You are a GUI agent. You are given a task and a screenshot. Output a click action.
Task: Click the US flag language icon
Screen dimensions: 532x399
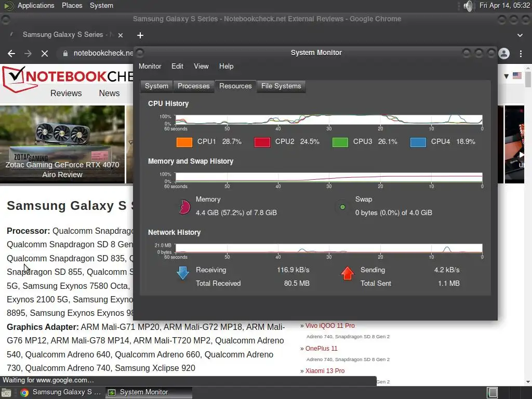[x=517, y=76]
